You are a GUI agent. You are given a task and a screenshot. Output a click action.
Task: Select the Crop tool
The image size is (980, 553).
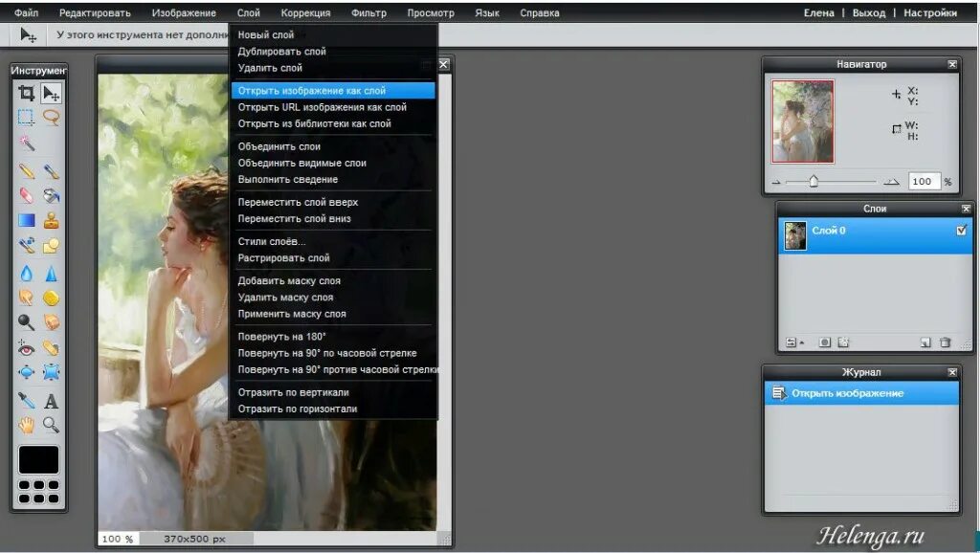pos(26,93)
